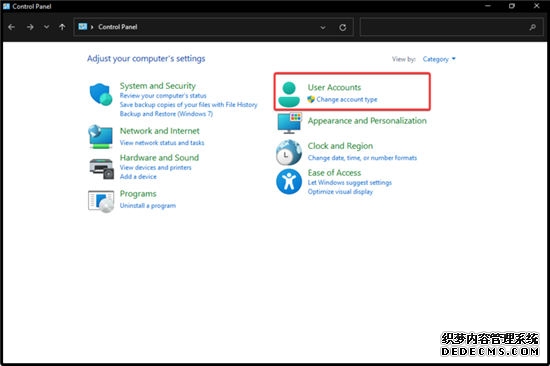Go back with the back arrow
The height and width of the screenshot is (366, 550).
(x=11, y=27)
